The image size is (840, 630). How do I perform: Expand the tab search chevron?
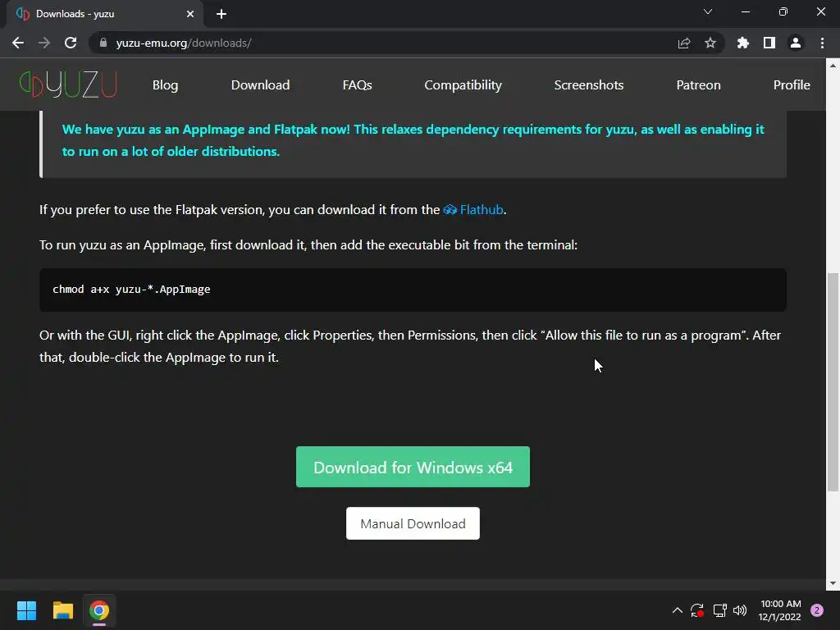point(708,11)
